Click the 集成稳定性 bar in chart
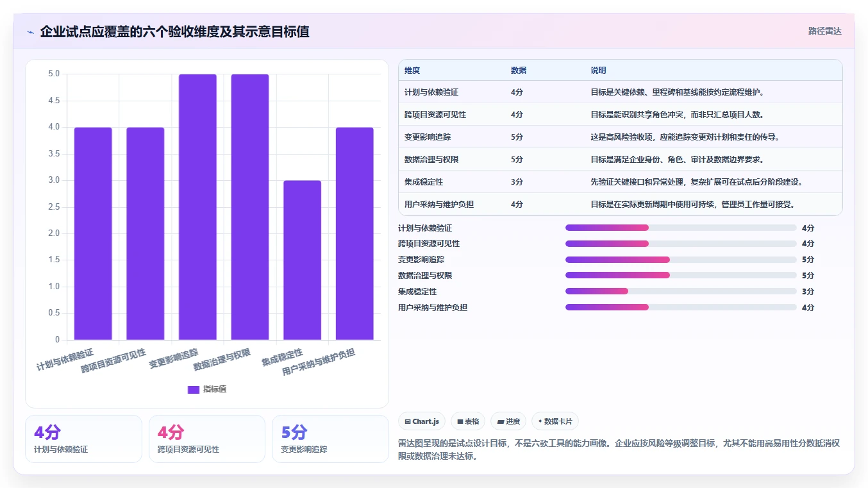The image size is (868, 488). (x=302, y=260)
